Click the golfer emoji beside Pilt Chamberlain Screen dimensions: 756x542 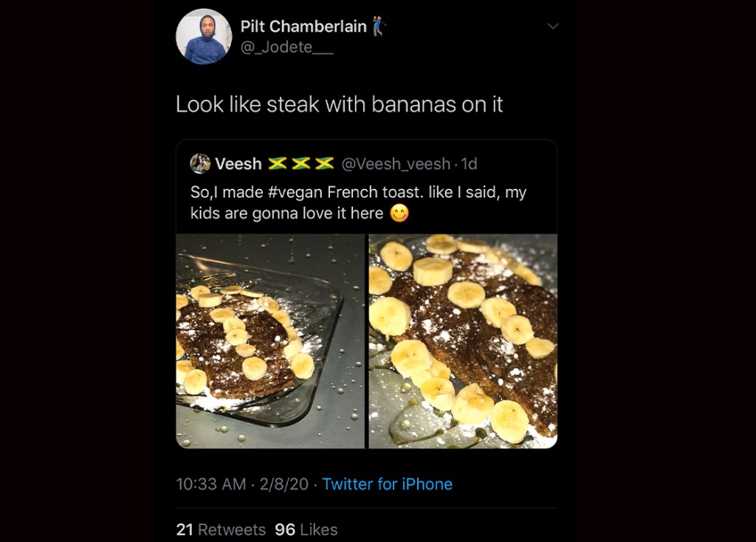379,27
